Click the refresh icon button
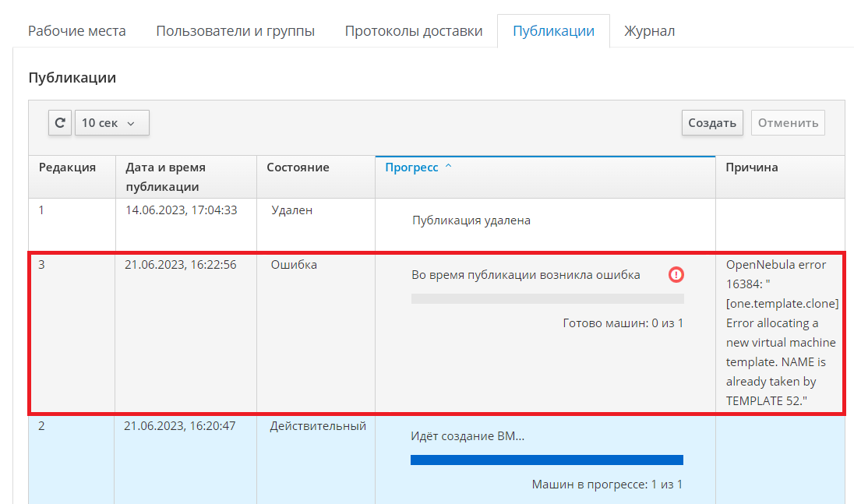This screenshot has width=854, height=504. coord(60,123)
